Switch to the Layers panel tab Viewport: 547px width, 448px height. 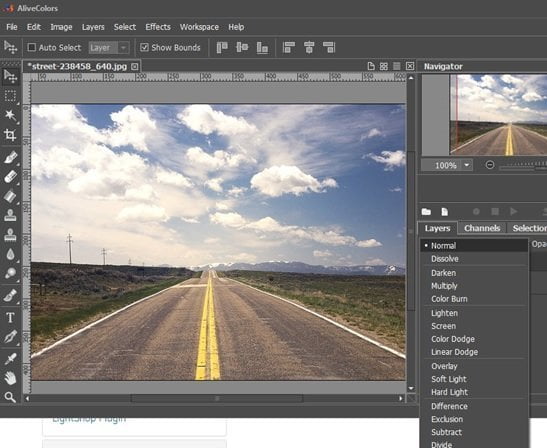pyautogui.click(x=437, y=228)
